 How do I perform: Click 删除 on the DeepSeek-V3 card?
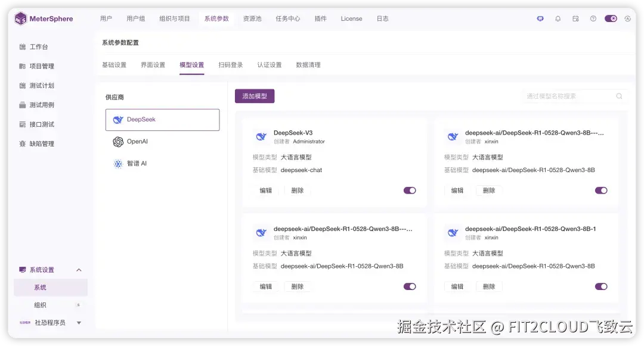pos(298,190)
